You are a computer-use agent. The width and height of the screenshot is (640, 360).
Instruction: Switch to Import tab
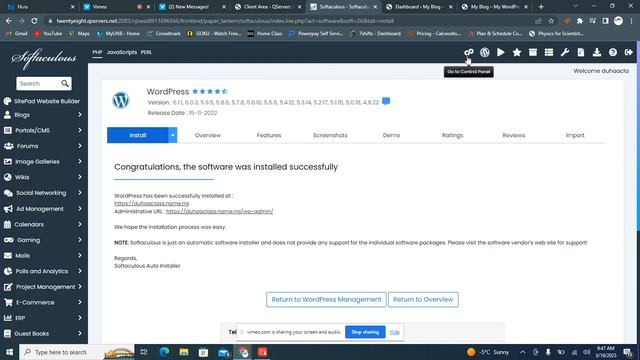point(575,135)
